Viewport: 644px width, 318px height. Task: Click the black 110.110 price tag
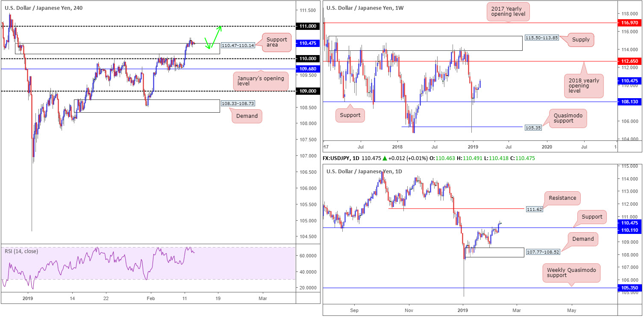click(629, 230)
